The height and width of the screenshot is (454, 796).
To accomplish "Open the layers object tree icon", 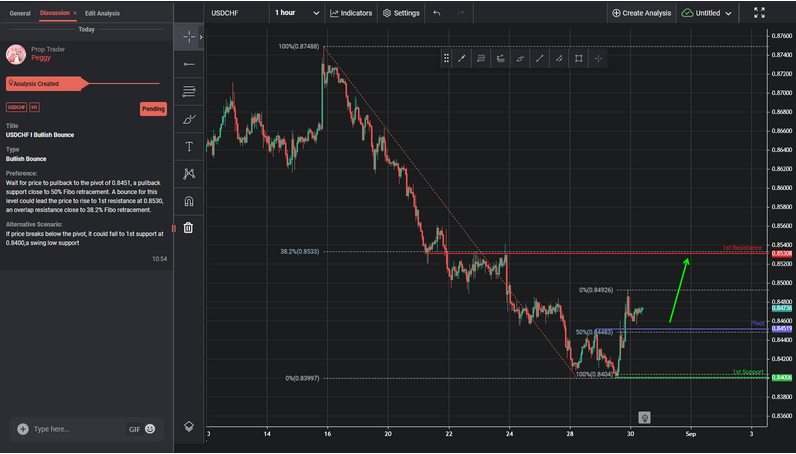I will click(x=189, y=426).
